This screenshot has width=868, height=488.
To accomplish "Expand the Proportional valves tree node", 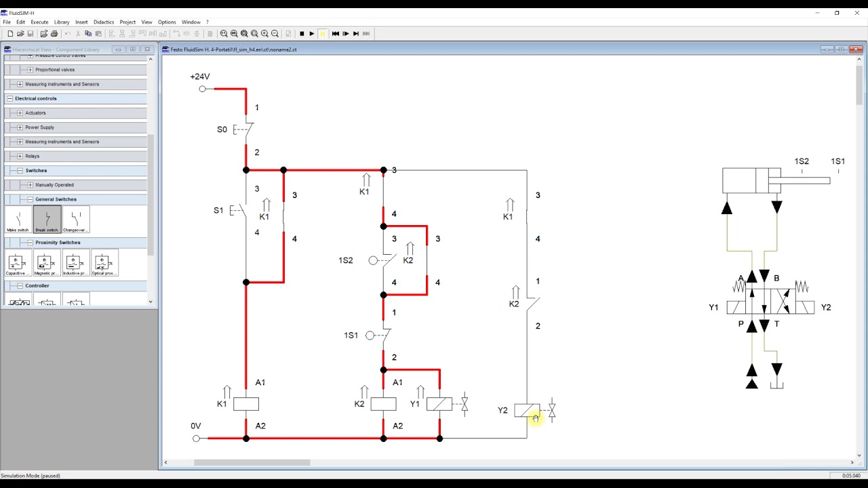I will tap(31, 70).
